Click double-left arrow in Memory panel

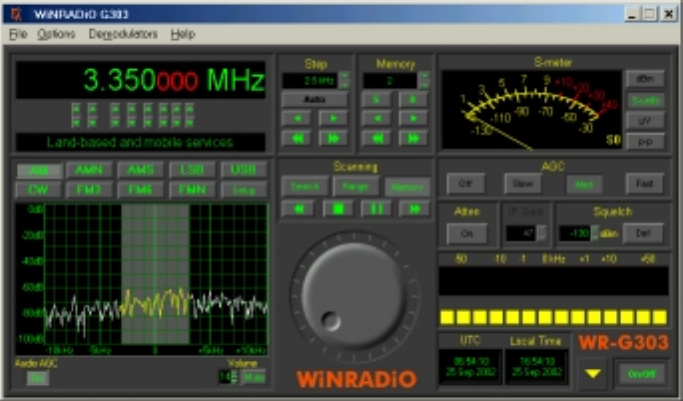pyautogui.click(x=376, y=138)
